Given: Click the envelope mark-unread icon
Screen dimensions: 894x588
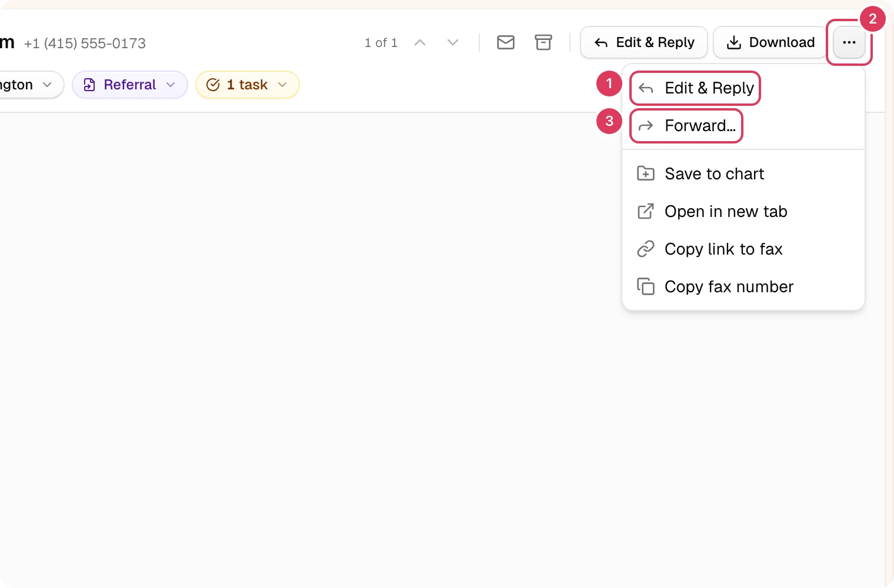Looking at the screenshot, I should [506, 42].
